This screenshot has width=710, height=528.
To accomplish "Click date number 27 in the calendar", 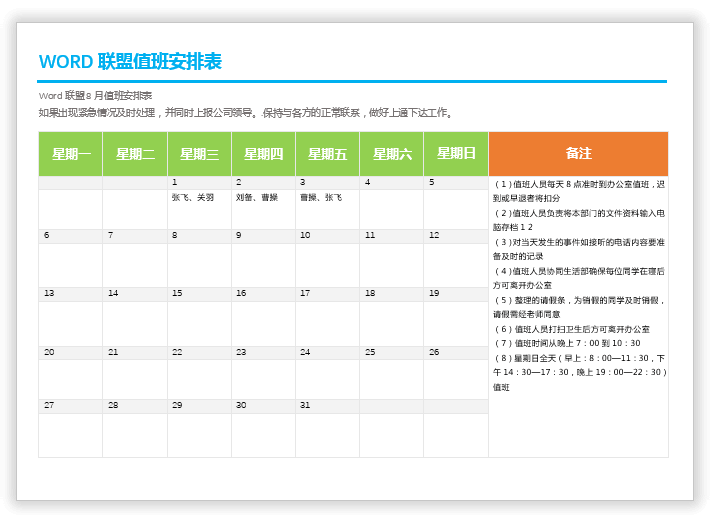I will point(49,405).
